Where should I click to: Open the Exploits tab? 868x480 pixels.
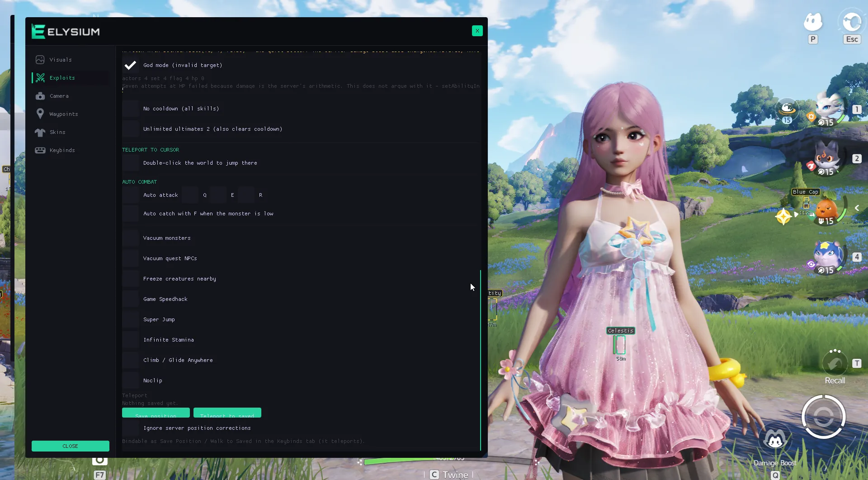point(71,78)
